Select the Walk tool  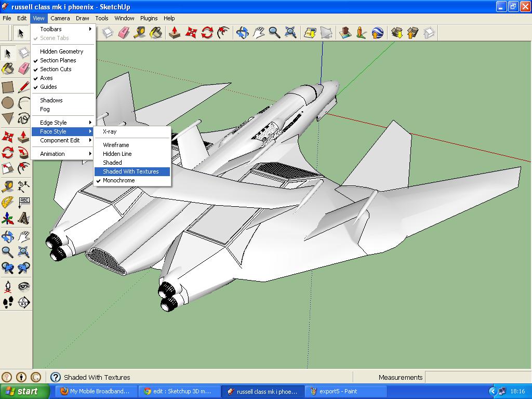tap(8, 303)
